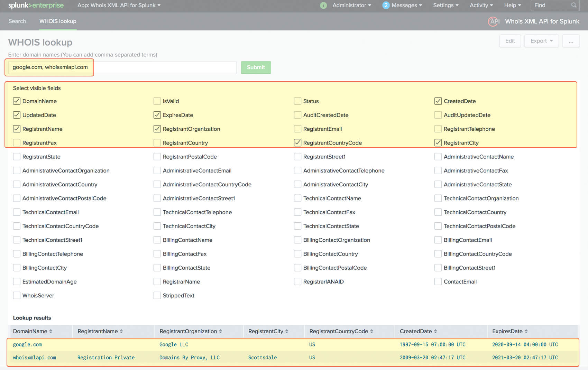This screenshot has width=588, height=370.
Task: Check the RegistrarIANAID checkbox
Action: tap(297, 281)
